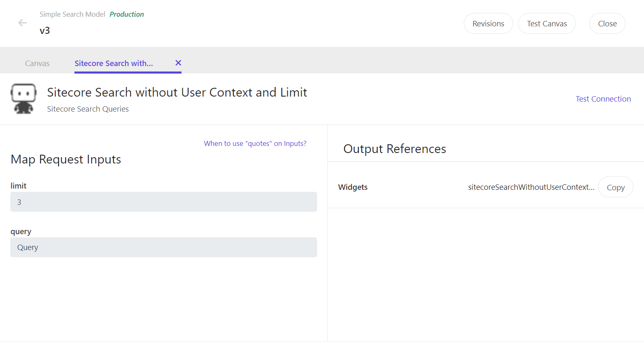The height and width of the screenshot is (342, 644).
Task: Click the Production status label
Action: coord(126,14)
